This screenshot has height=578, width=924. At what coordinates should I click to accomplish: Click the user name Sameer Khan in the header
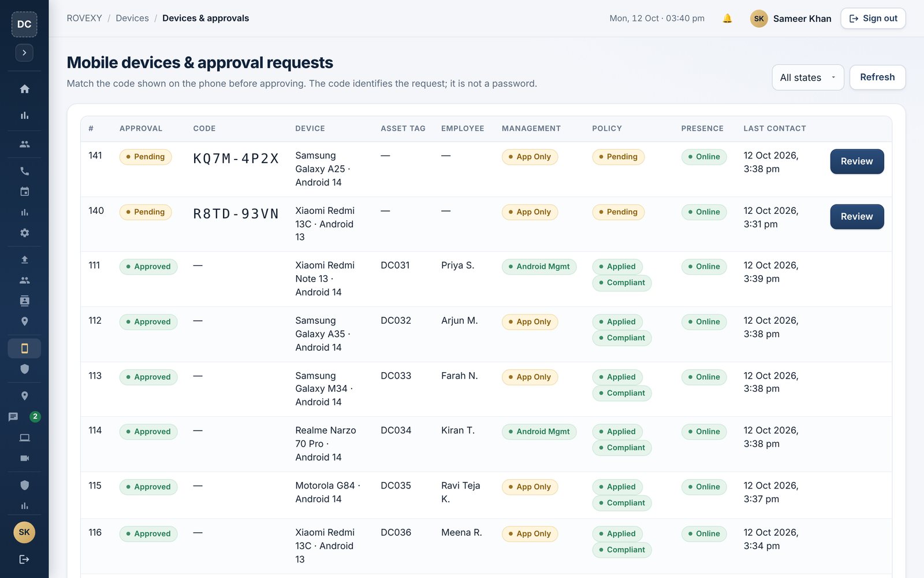(x=802, y=18)
